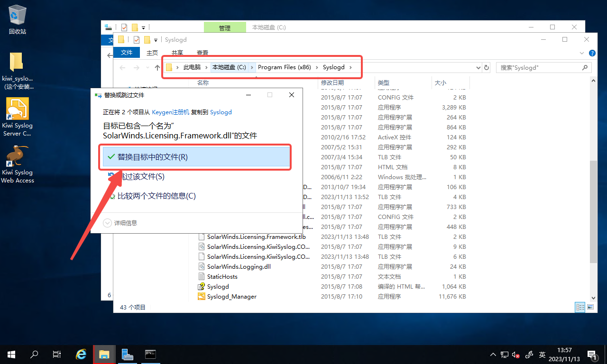Click the Windows Start button
The width and height of the screenshot is (607, 364).
pyautogui.click(x=11, y=354)
